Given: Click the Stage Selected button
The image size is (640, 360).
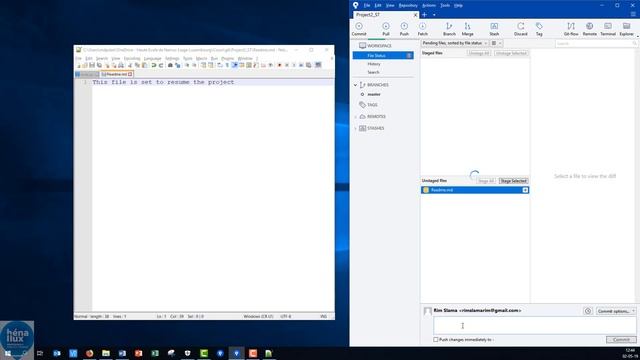Looking at the screenshot, I should [513, 181].
